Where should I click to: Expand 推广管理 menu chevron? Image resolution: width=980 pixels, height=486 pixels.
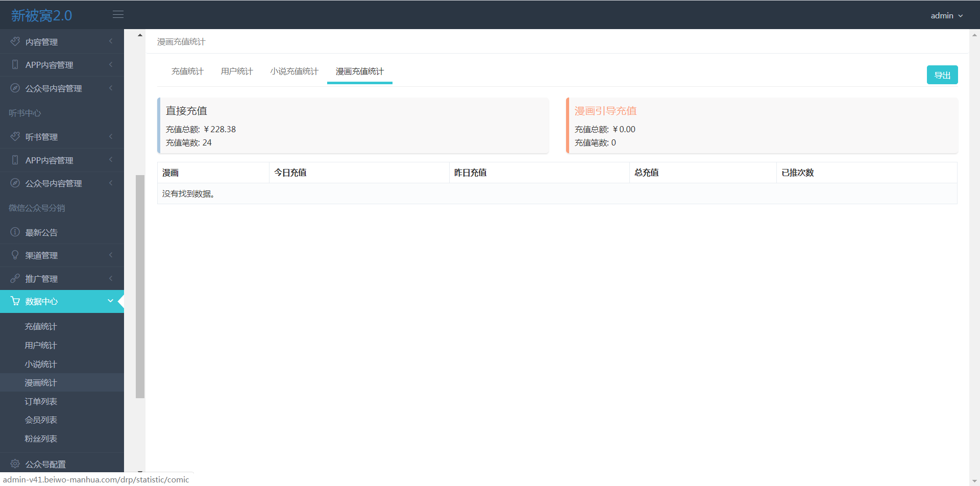(111, 278)
